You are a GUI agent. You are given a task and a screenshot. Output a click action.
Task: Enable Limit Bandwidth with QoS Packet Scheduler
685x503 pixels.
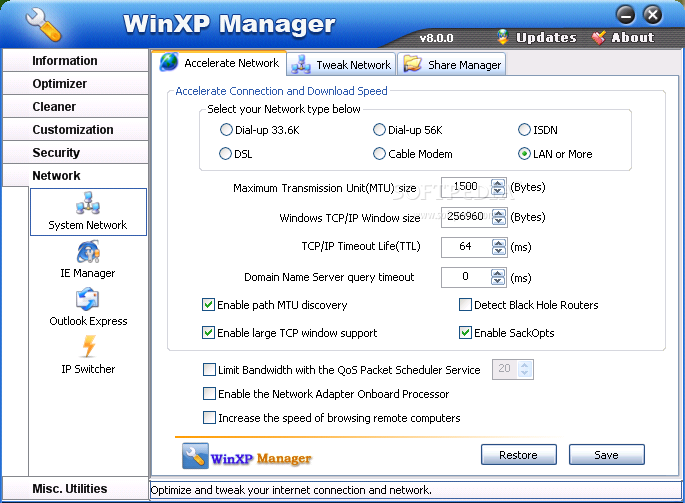tap(209, 370)
